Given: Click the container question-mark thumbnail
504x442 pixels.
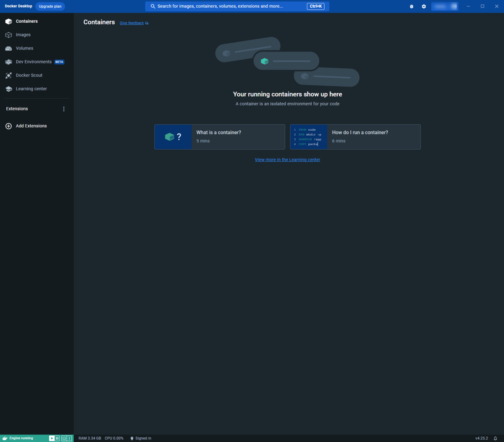Looking at the screenshot, I should pos(173,137).
